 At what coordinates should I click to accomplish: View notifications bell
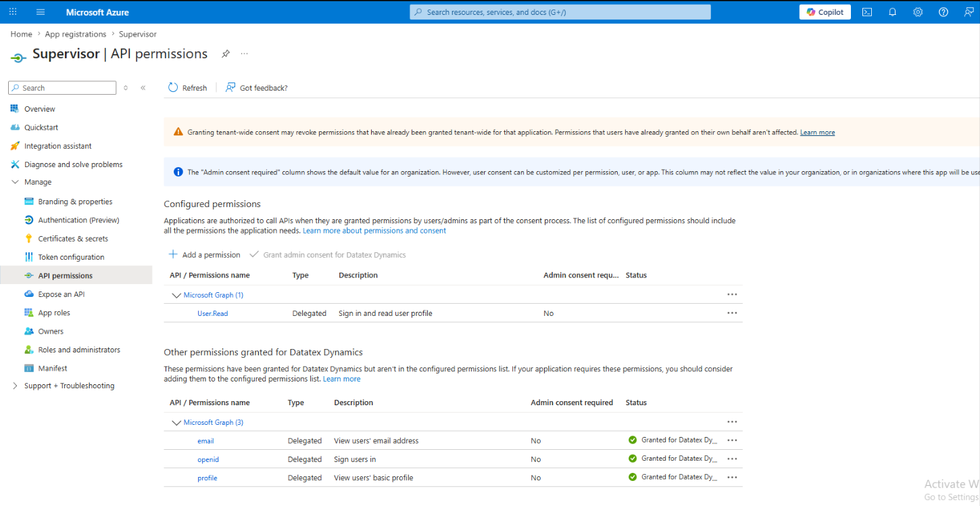(x=892, y=12)
